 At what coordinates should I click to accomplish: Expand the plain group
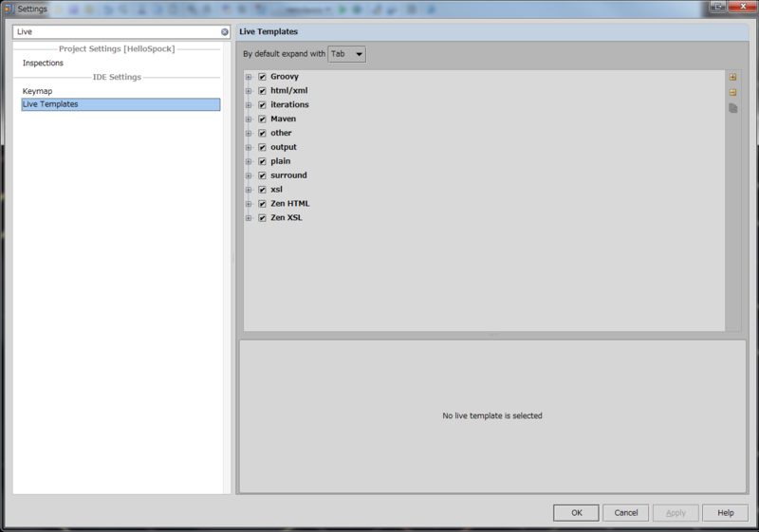tap(249, 161)
